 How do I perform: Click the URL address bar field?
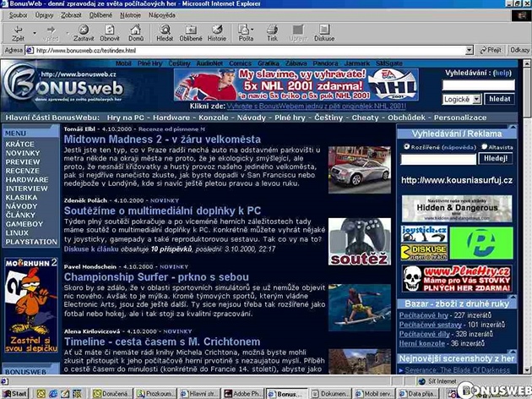point(250,50)
